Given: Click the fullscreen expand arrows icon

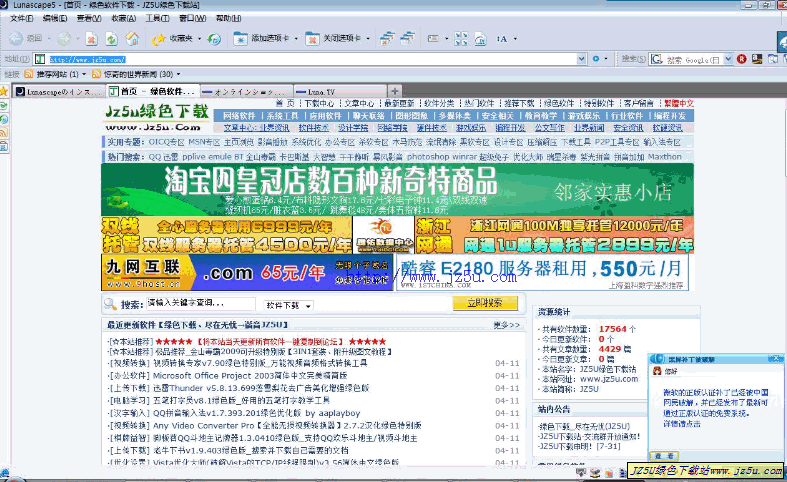Looking at the screenshot, I should click(x=461, y=39).
